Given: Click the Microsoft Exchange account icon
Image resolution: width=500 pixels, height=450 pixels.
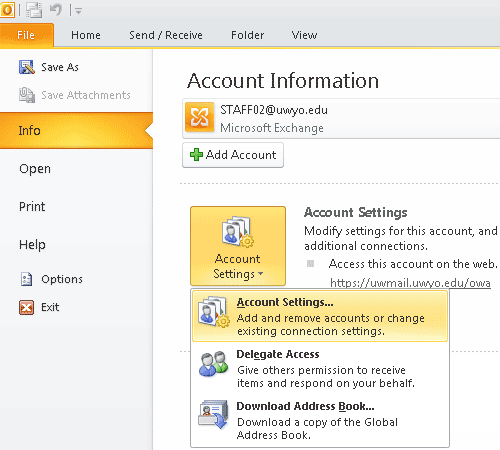Looking at the screenshot, I should (x=199, y=117).
